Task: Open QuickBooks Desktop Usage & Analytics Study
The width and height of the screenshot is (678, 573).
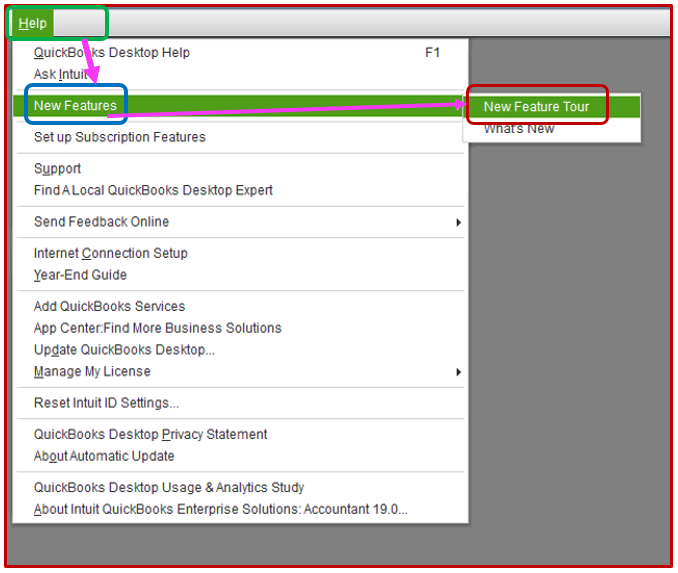Action: point(240,487)
